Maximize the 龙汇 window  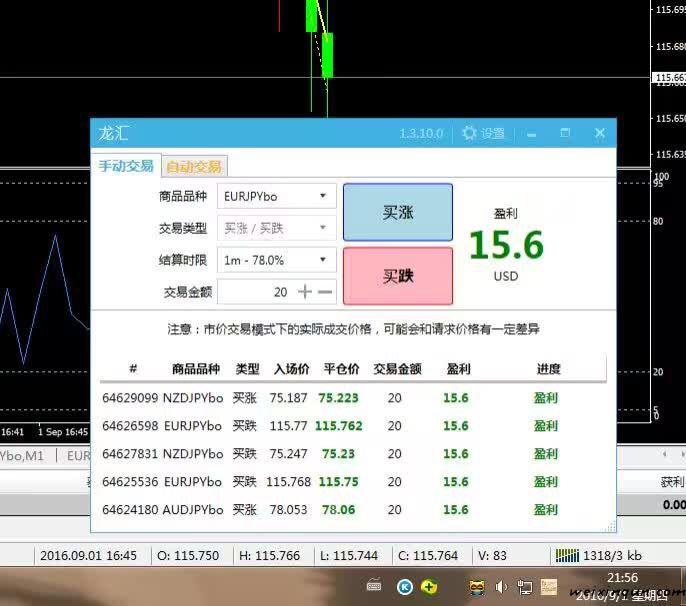[565, 133]
